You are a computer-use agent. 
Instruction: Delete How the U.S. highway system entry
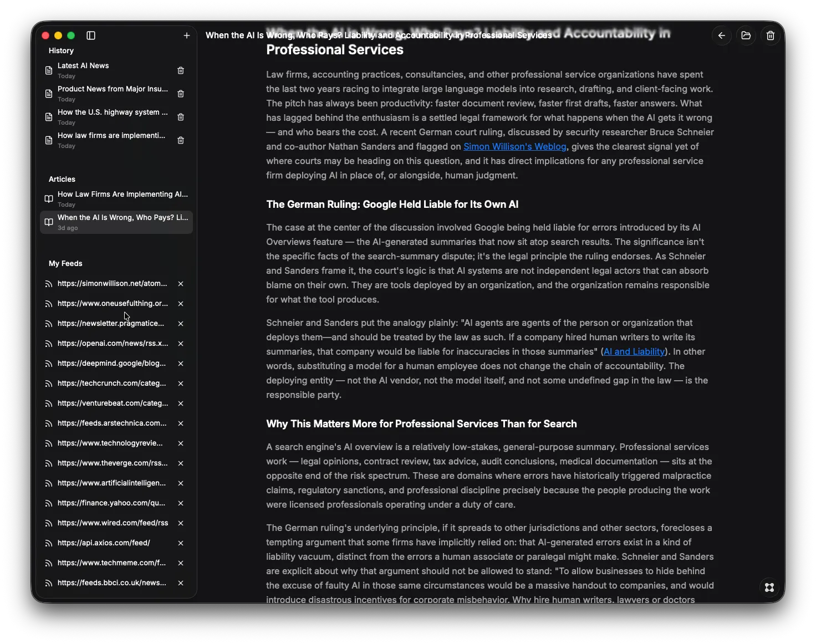181,117
